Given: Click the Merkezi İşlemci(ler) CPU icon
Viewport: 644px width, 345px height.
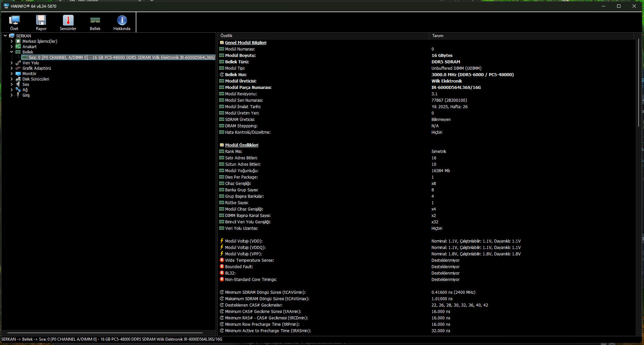Looking at the screenshot, I should click(x=19, y=41).
